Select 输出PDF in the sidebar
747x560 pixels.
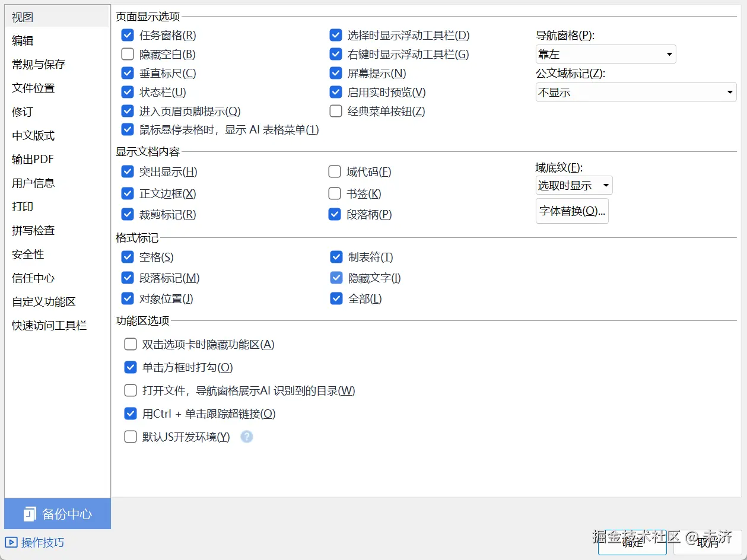click(x=57, y=159)
